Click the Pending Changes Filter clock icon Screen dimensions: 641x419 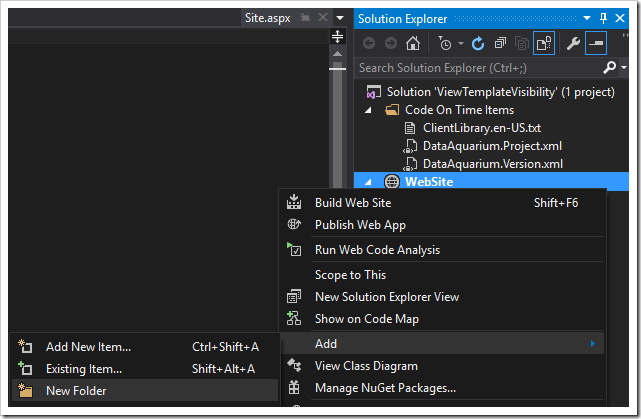tap(445, 43)
